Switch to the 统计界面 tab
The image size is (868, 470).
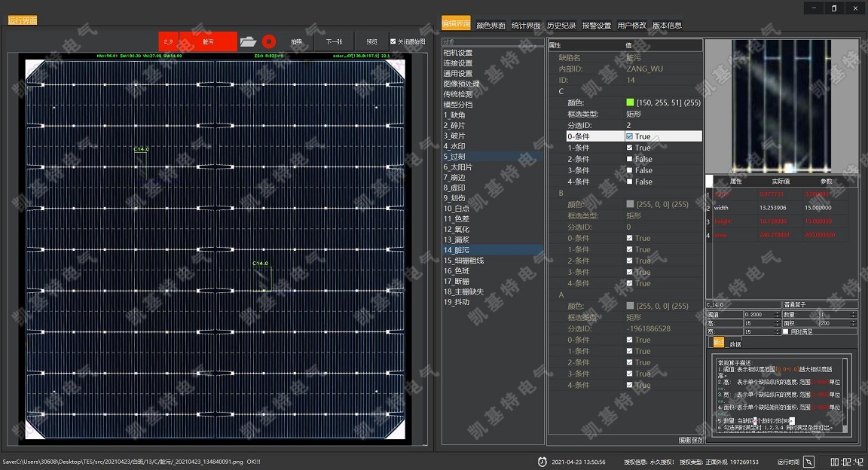[526, 25]
